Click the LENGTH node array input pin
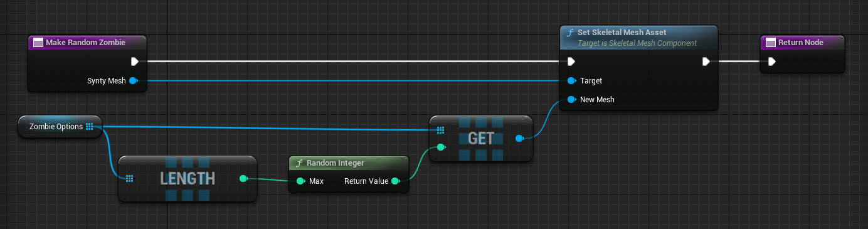The image size is (868, 229). click(x=129, y=179)
